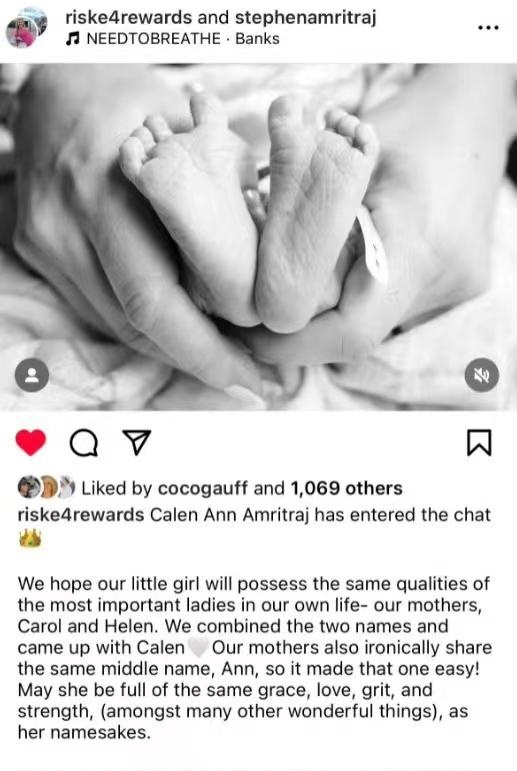This screenshot has width=517, height=771.
Task: Tap the caption paragraph about Carol and Helen
Action: pyautogui.click(x=254, y=658)
